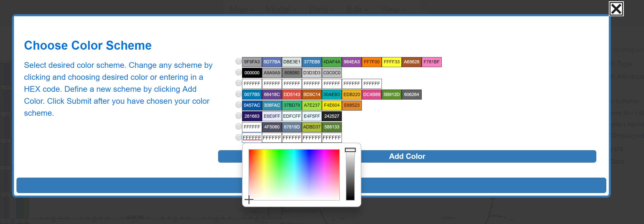Edit the 000000 black swatch

coord(252,73)
